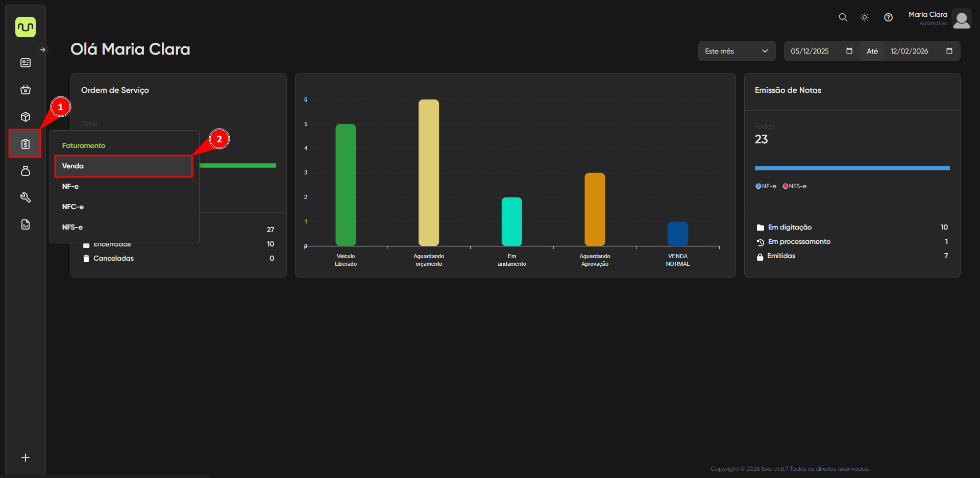Screen dimensions: 980x478
Task: Toggle the NF-e legend series
Action: coord(766,186)
